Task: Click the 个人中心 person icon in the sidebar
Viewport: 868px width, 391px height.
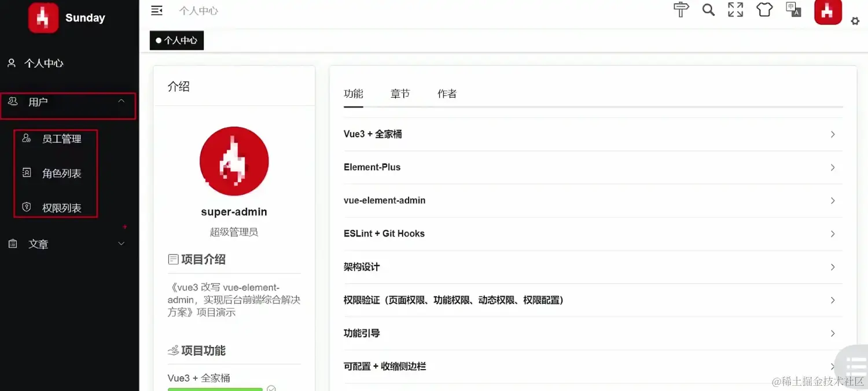Action: [x=12, y=63]
